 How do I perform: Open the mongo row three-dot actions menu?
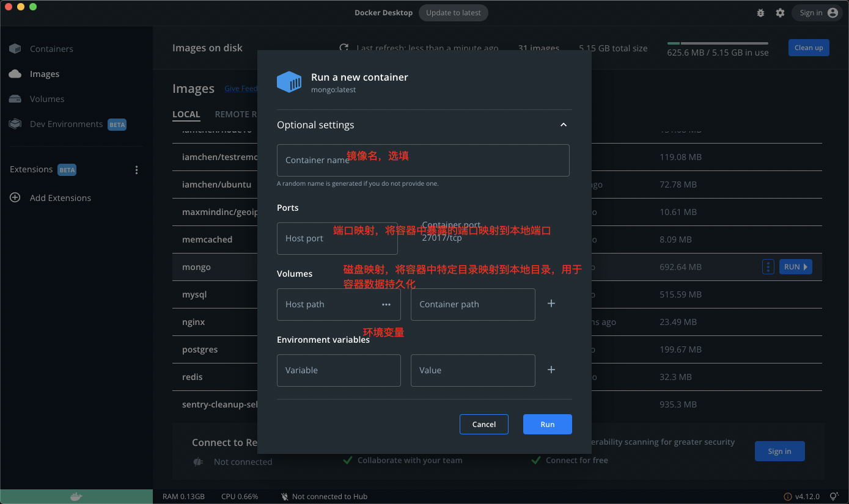768,267
